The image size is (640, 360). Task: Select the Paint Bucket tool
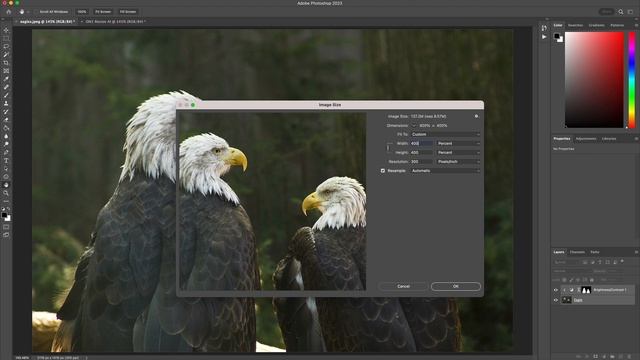(x=6, y=128)
